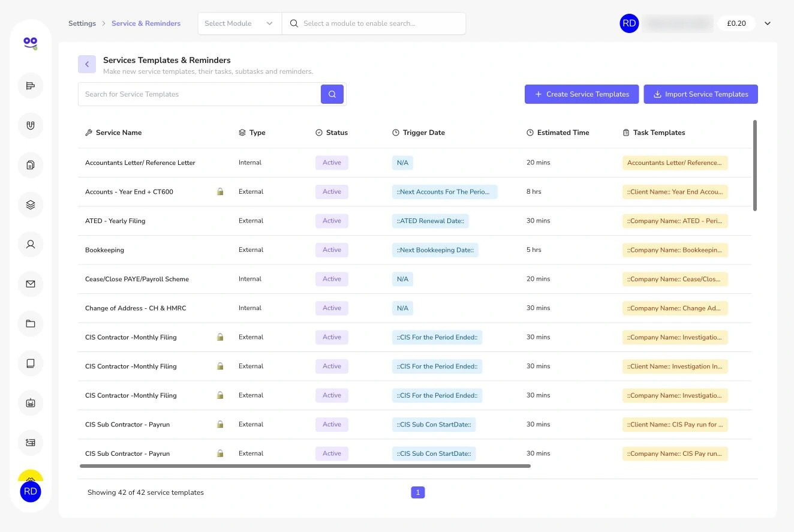Screen dimensions: 794x532
Task: Open the stacked layers icon in sidebar
Action: pyautogui.click(x=31, y=205)
